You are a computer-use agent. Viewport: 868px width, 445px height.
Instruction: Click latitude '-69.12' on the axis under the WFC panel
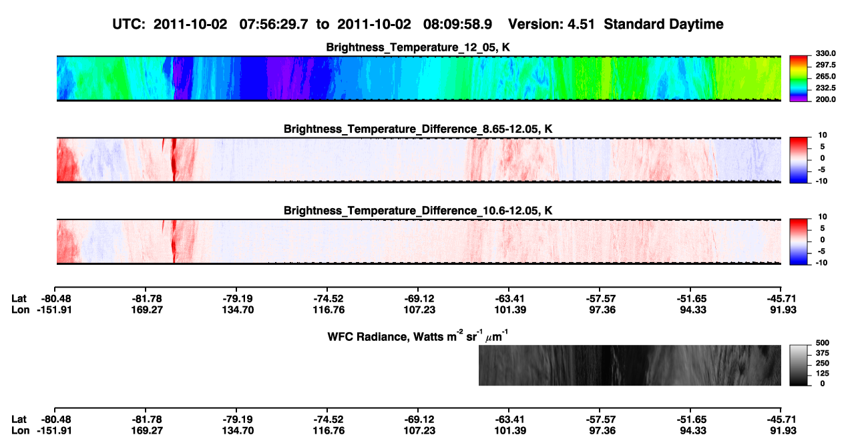tap(419, 420)
